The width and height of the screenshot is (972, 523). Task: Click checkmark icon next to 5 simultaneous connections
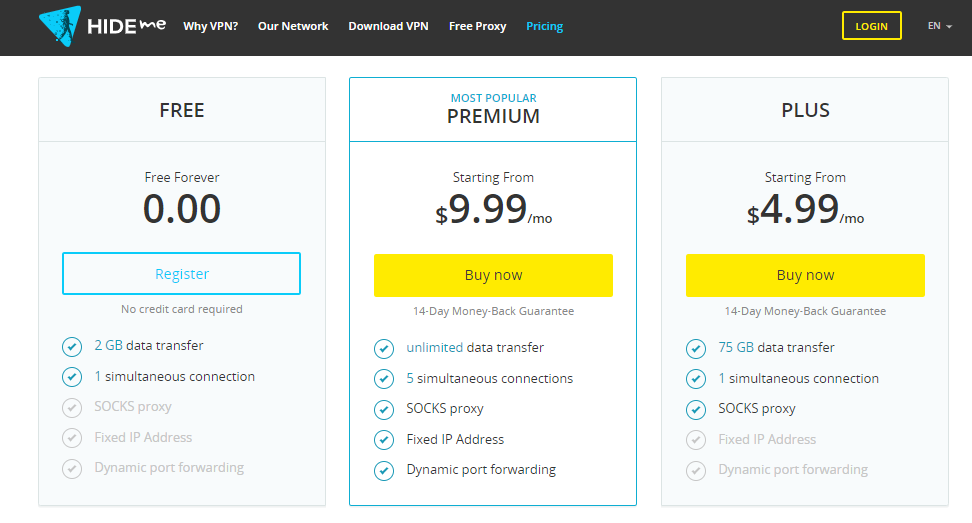(x=384, y=379)
